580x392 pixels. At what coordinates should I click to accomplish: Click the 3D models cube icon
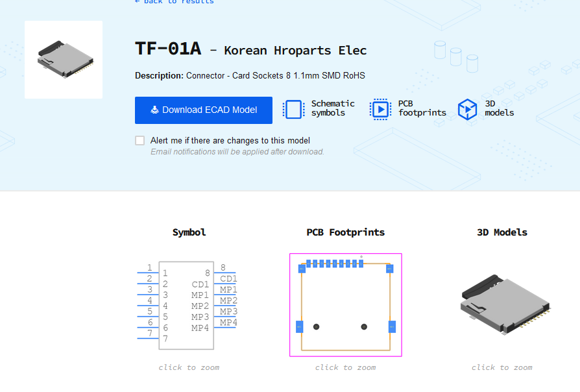[467, 110]
